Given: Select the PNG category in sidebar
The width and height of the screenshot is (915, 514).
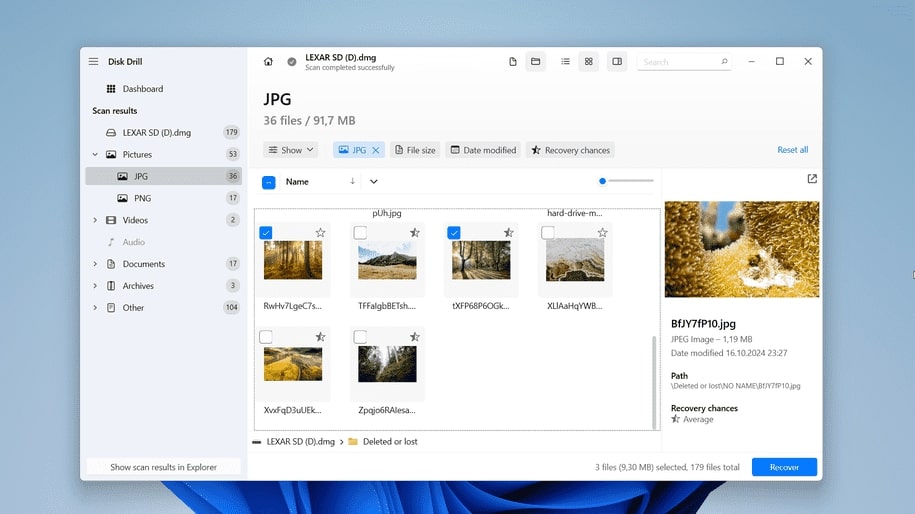Looking at the screenshot, I should pyautogui.click(x=163, y=198).
